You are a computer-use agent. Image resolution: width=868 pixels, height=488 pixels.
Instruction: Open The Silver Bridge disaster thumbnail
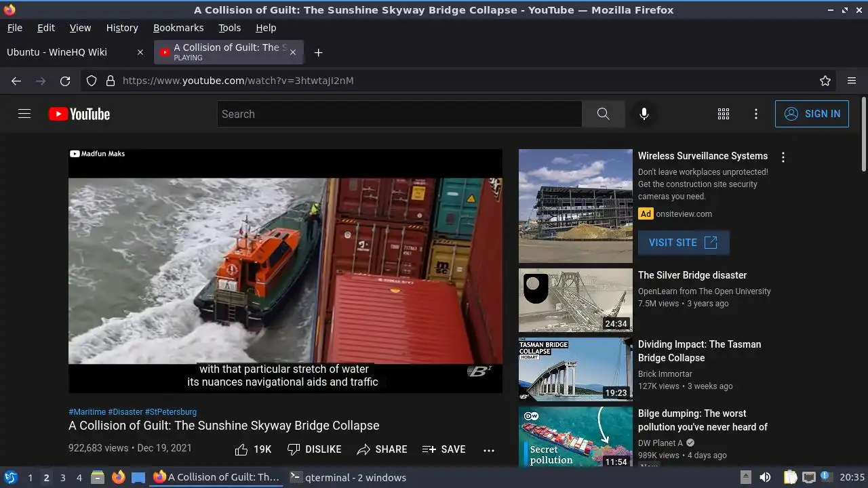[x=576, y=300]
